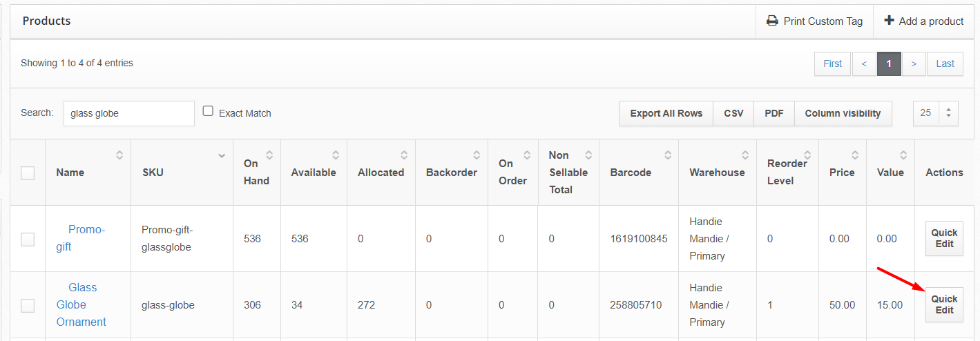Open the Glass Globe Ornament product link
Viewport: 980px width, 341px height.
tap(81, 304)
